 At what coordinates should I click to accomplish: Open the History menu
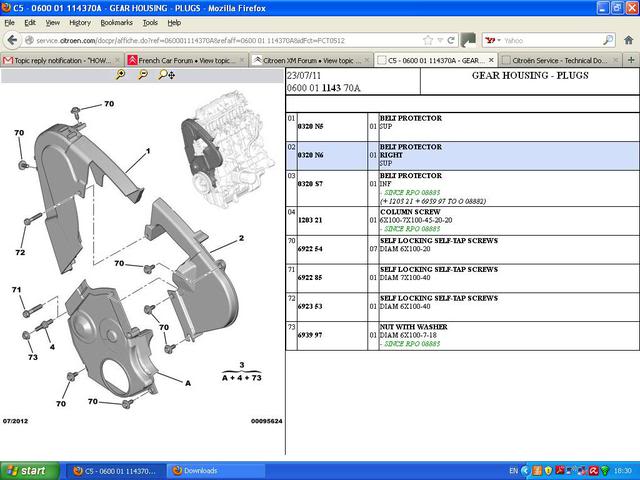tap(80, 23)
